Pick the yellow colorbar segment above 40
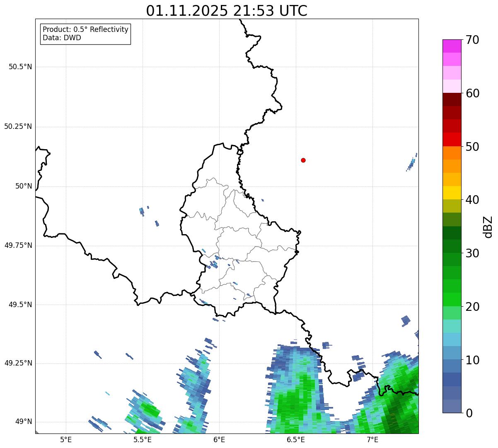Viewport: 498px width, 448px height. click(452, 193)
